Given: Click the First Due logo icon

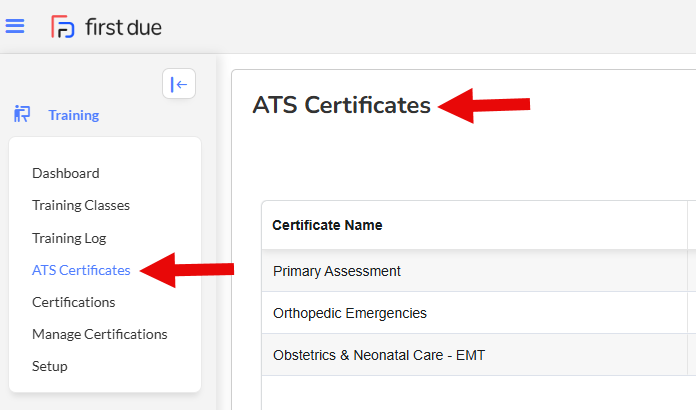Looking at the screenshot, I should (63, 27).
